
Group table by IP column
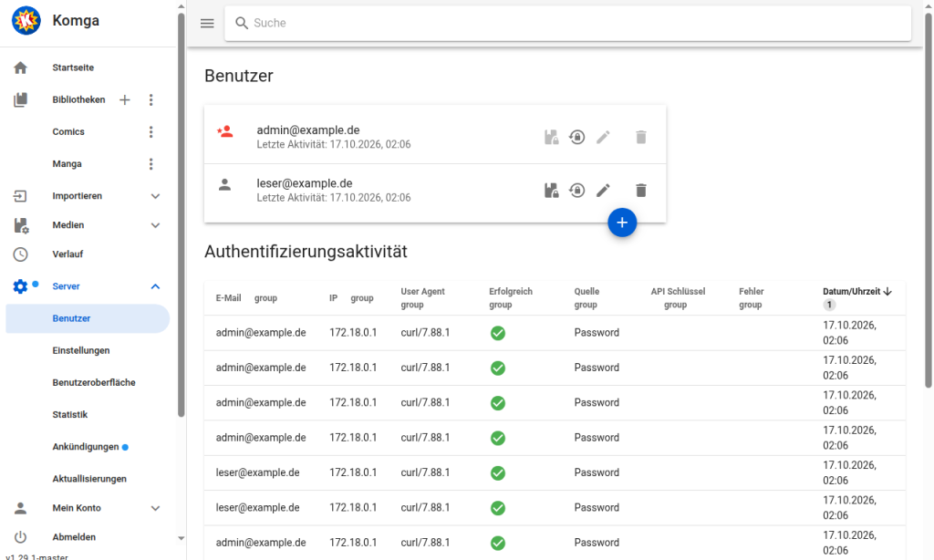tap(361, 298)
